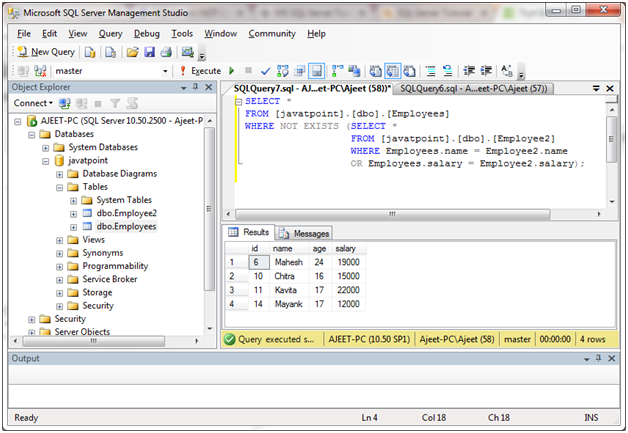Screen dimensions: 628x433
Task: Open the Query menu
Action: (x=111, y=34)
